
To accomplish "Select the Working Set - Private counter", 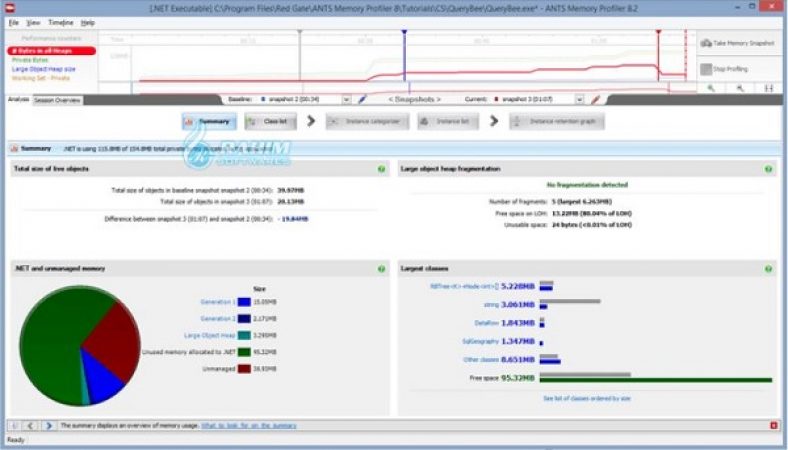I will (x=41, y=78).
